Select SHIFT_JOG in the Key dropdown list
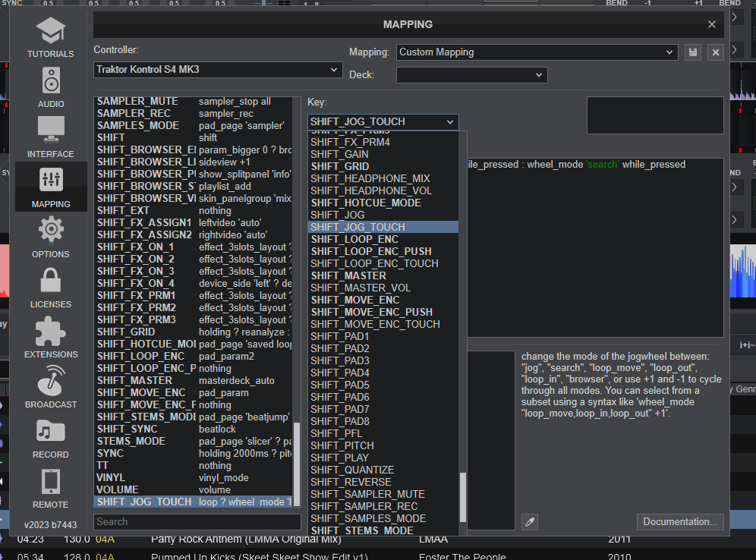 (x=383, y=215)
